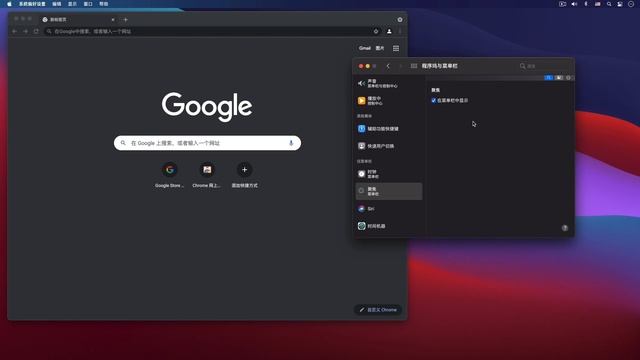Open the Apple menu
The image size is (640, 360).
9,4
